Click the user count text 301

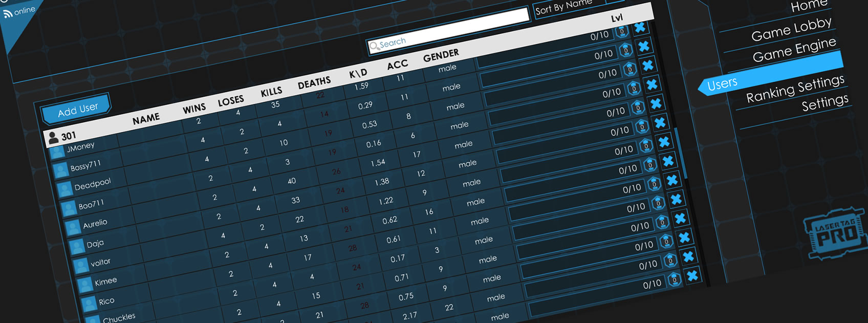pos(69,136)
